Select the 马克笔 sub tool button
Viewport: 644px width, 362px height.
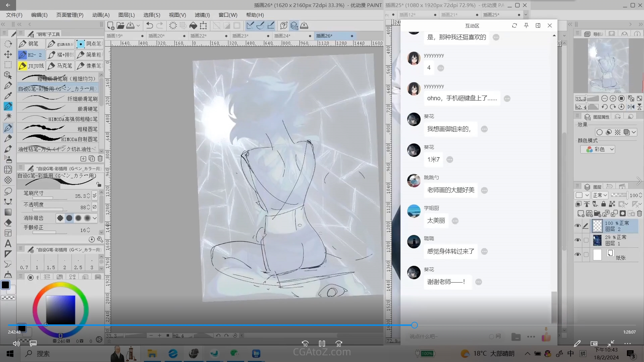pyautogui.click(x=60, y=66)
